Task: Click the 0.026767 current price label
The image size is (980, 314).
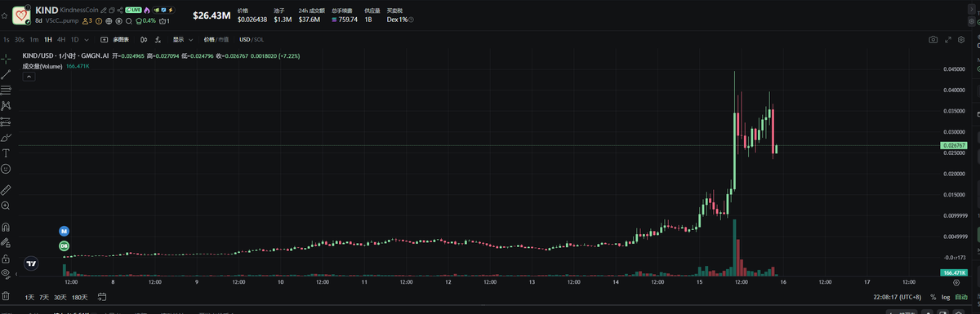Action: (x=955, y=145)
